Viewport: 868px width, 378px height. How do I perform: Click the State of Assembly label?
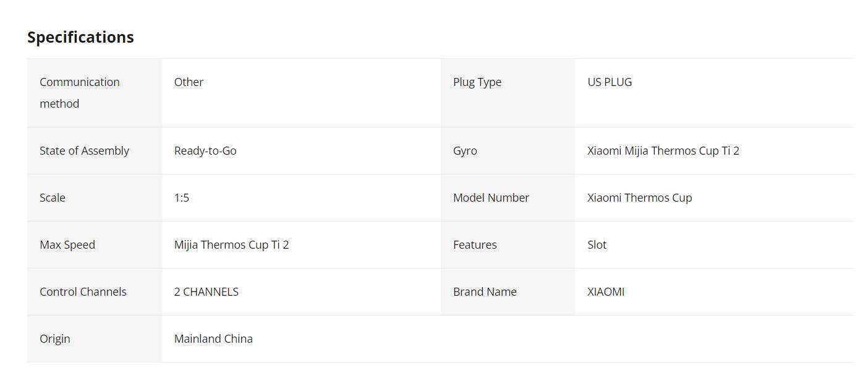point(84,151)
